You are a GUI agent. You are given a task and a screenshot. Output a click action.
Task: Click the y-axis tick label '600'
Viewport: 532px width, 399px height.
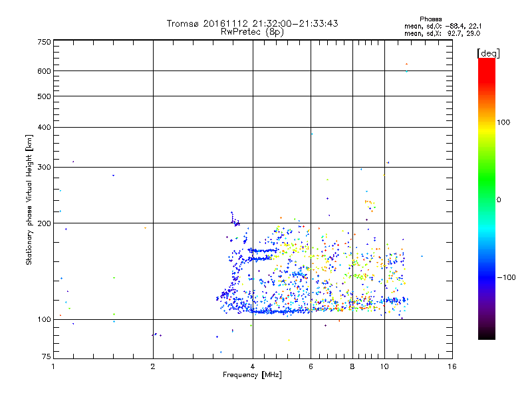(x=44, y=71)
